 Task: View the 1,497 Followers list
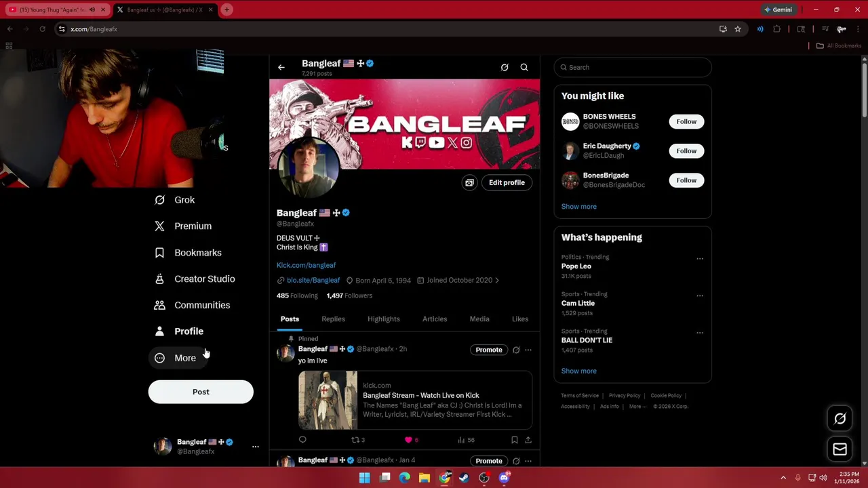point(349,296)
